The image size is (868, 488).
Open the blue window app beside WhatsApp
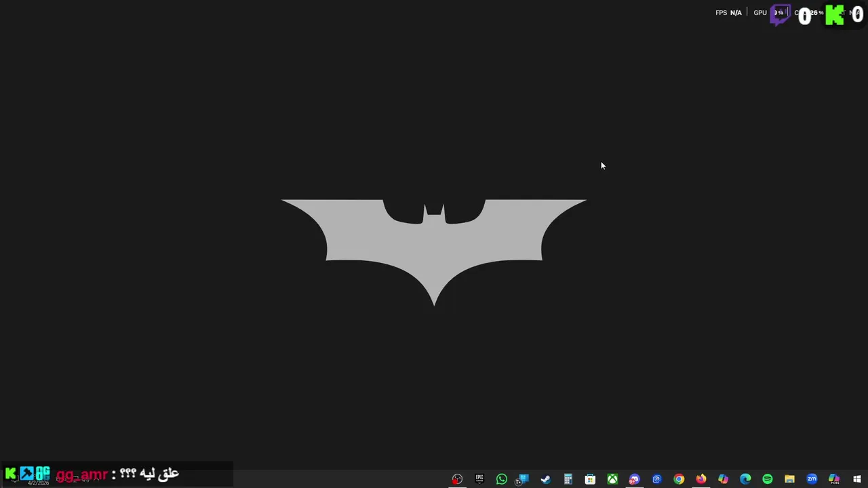tap(522, 479)
